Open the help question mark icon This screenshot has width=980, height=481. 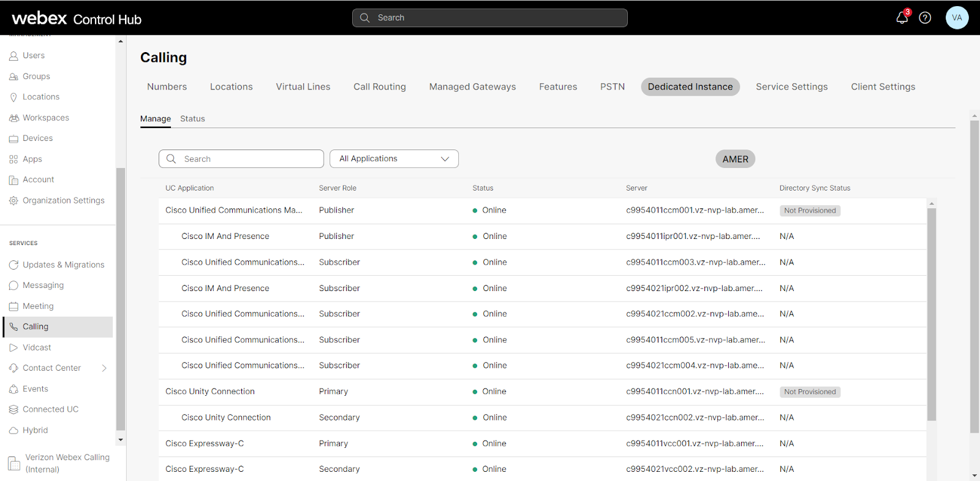click(x=925, y=18)
